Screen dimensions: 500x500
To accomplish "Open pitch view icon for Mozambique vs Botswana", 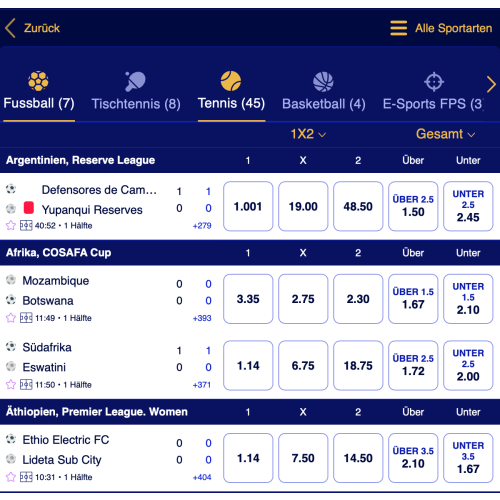I will tap(26, 318).
